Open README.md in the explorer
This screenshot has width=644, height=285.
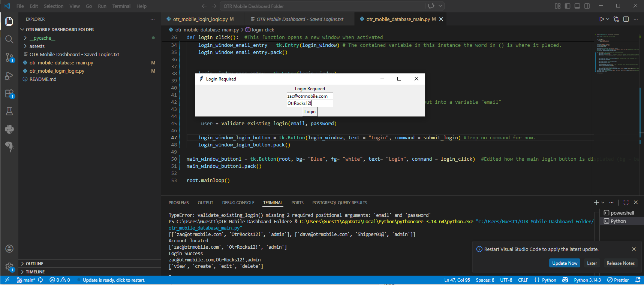pos(90,79)
